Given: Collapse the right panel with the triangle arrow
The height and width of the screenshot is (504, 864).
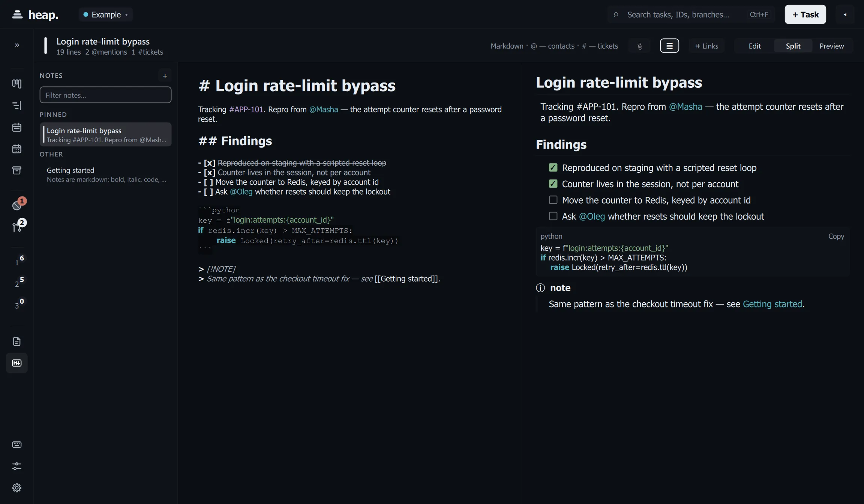Looking at the screenshot, I should pos(845,15).
